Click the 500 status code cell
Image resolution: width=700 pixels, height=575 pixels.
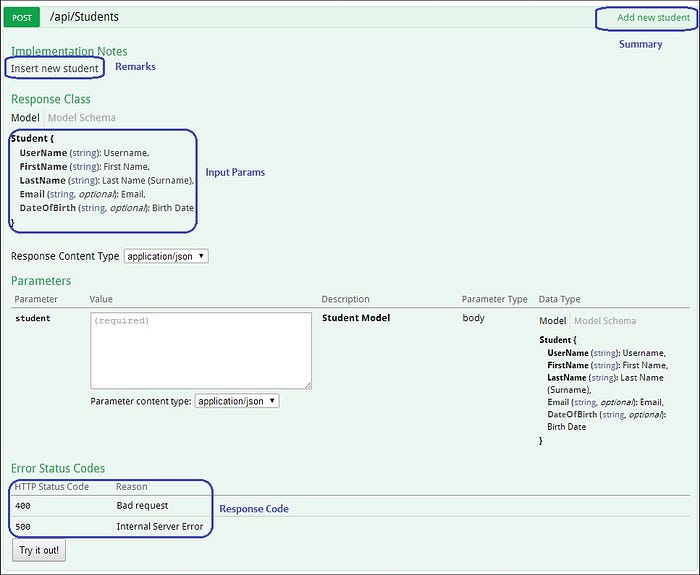point(23,527)
